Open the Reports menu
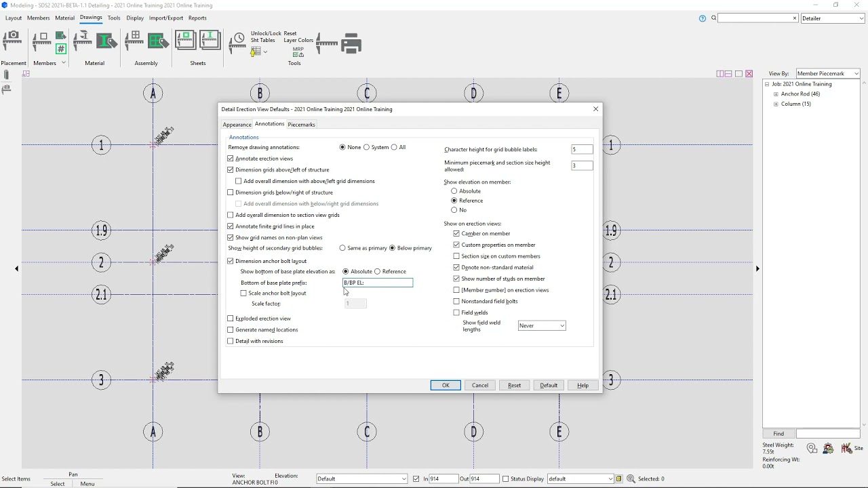The image size is (868, 488). point(197,18)
